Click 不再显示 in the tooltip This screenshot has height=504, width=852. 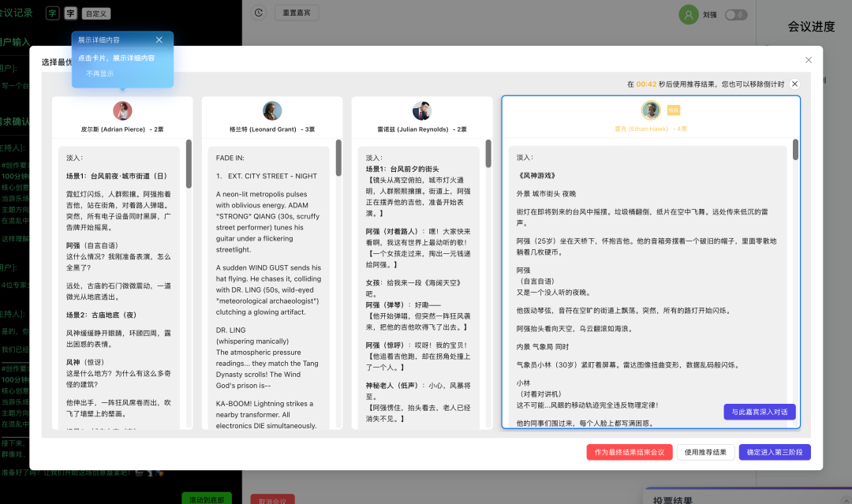coord(100,73)
